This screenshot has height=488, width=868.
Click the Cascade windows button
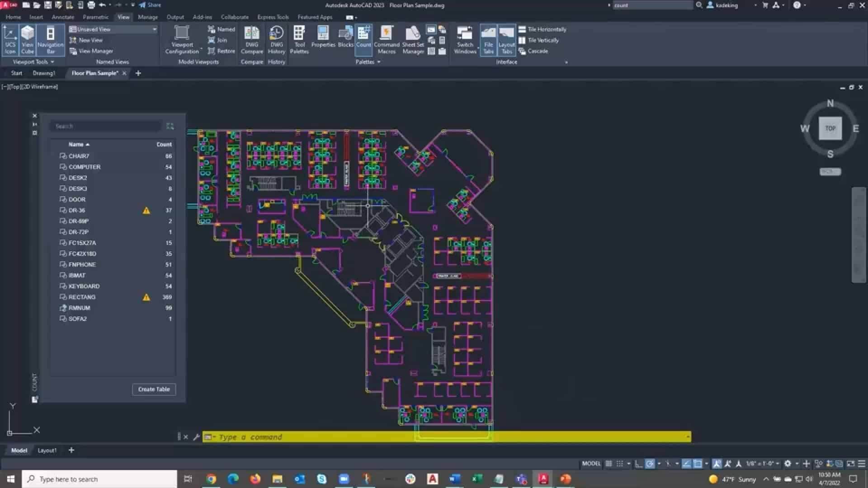tap(533, 51)
